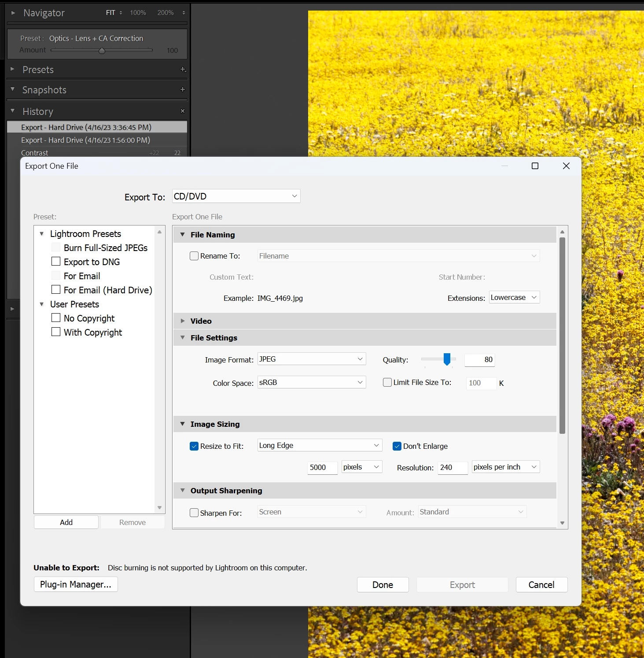Create a new snapshot with plus icon
Viewport: 644px width, 658px height.
pyautogui.click(x=183, y=89)
